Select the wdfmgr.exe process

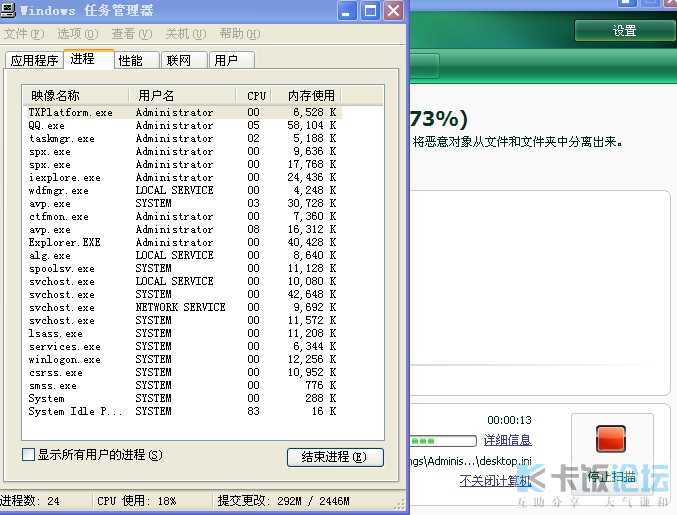[x=182, y=190]
